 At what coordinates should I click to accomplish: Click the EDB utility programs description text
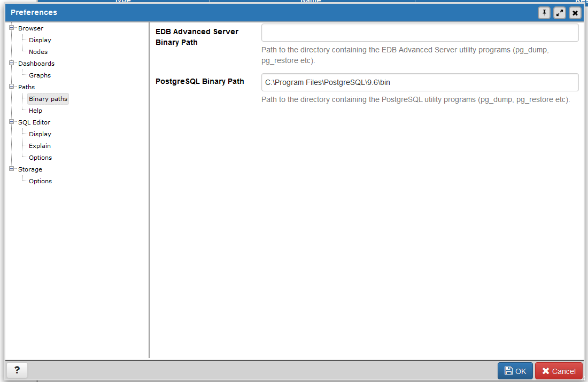tap(405, 55)
